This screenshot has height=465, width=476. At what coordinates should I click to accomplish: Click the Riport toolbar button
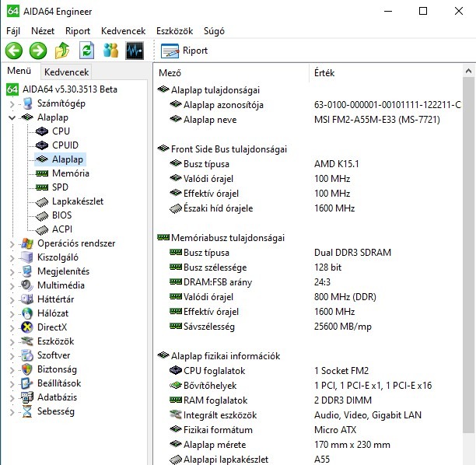pyautogui.click(x=184, y=51)
